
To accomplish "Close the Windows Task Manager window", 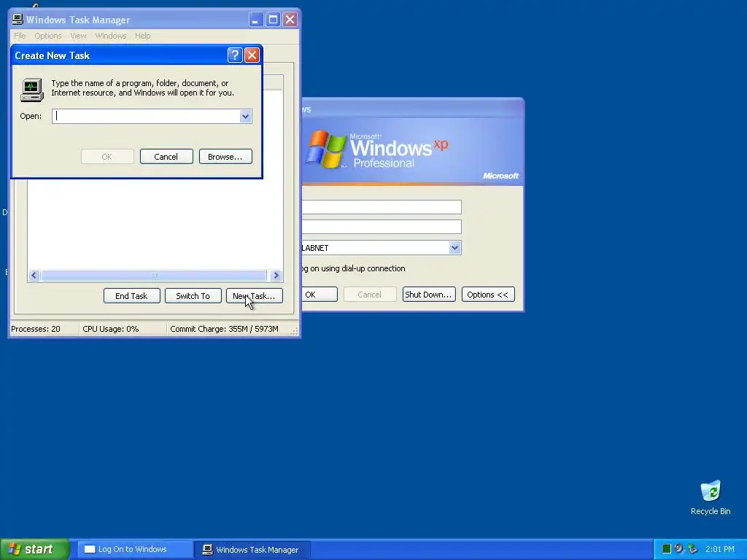I will click(290, 20).
